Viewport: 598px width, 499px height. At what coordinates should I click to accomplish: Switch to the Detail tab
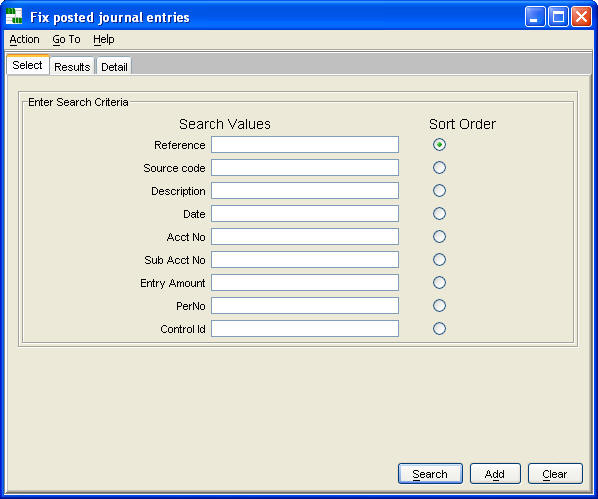[114, 66]
